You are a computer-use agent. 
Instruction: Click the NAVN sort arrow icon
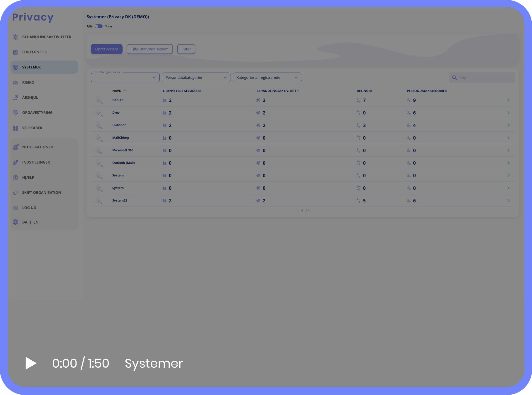coord(125,91)
